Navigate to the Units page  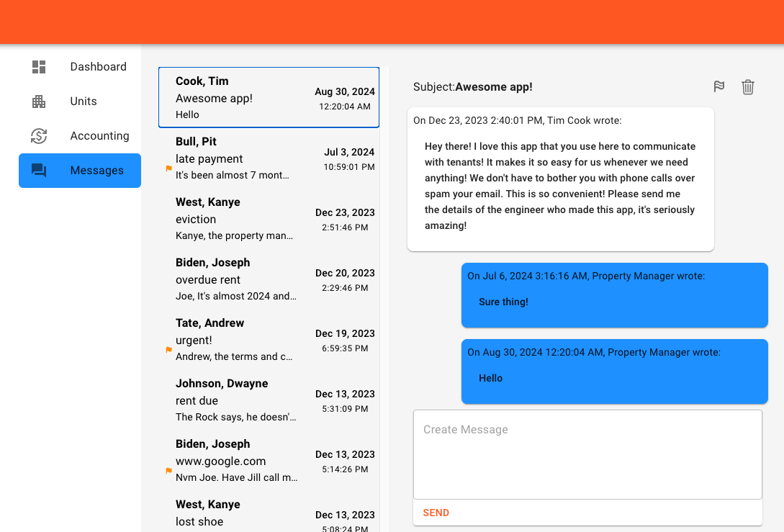click(x=84, y=102)
